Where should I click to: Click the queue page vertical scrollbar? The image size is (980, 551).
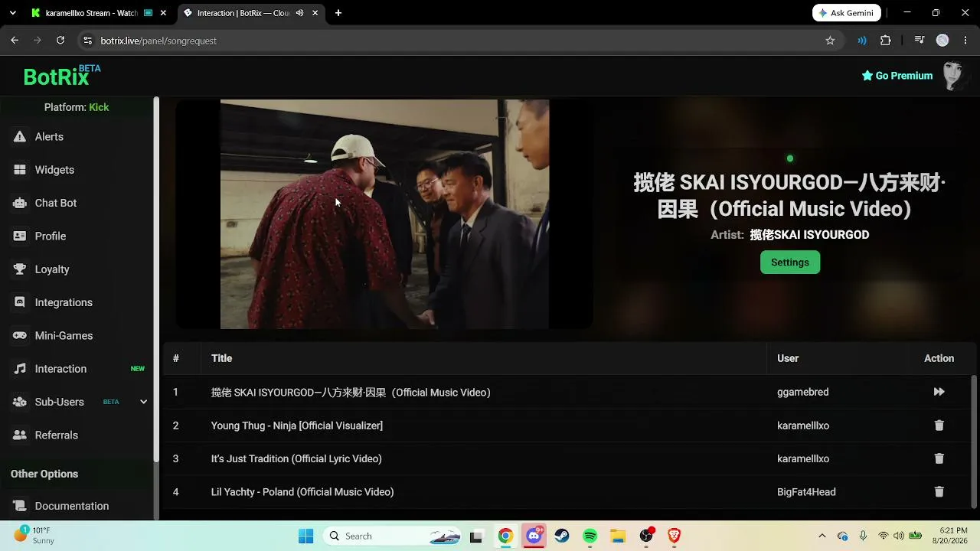coord(975,440)
